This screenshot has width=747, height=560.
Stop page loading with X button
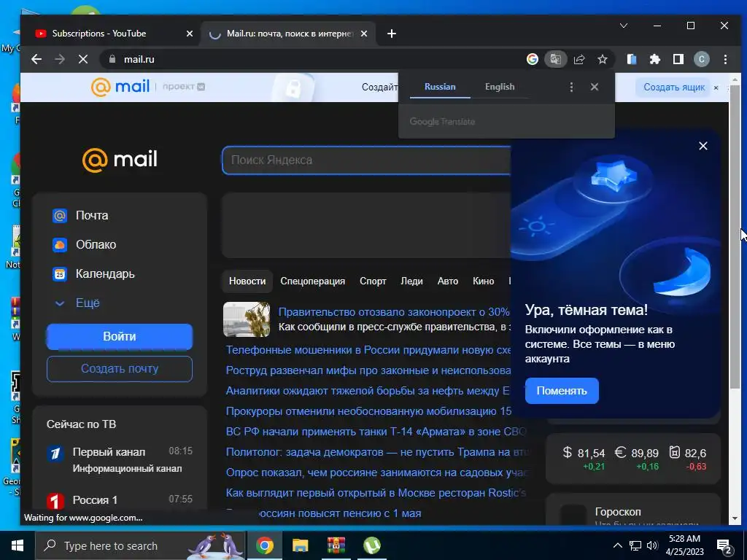click(83, 59)
